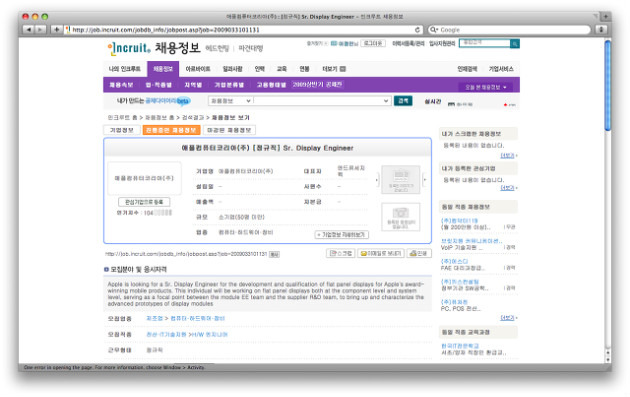Click the 골목다이어리 beta link
The width and height of the screenshot is (630, 397).
coord(167,101)
